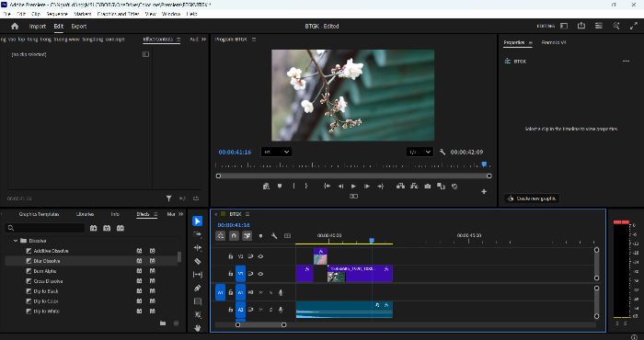The image size is (644, 340).
Task: Toggle V1 track lock
Action: pos(230,274)
